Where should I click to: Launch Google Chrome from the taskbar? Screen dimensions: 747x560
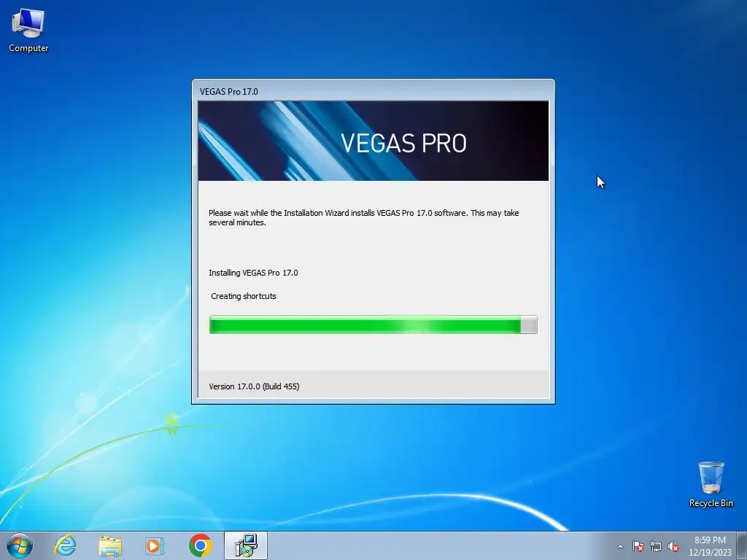tap(200, 545)
